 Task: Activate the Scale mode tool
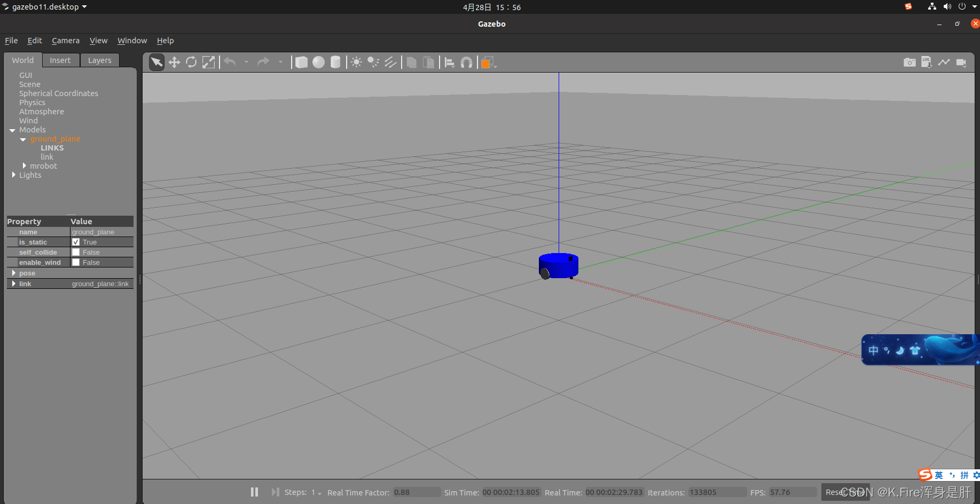208,62
